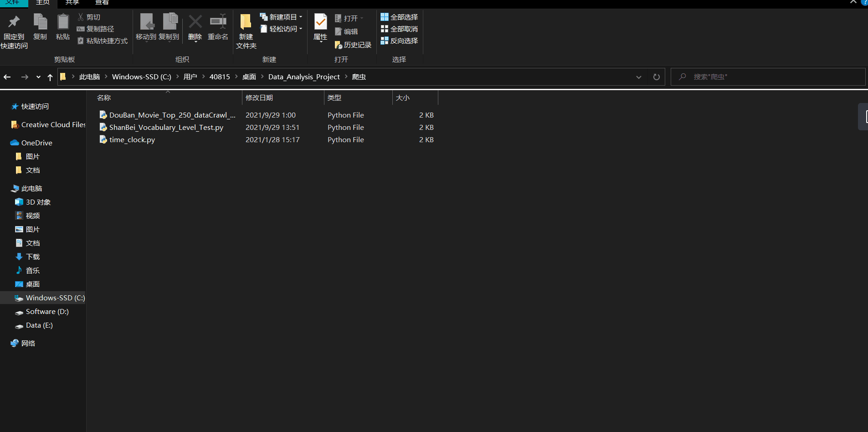The image size is (868, 432).
Task: Go up one directory level
Action: click(x=50, y=77)
